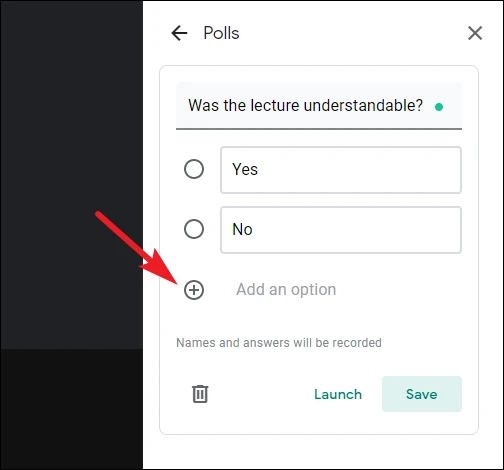504x470 pixels.
Task: Click the red arrow annotation graphic
Action: click(137, 248)
